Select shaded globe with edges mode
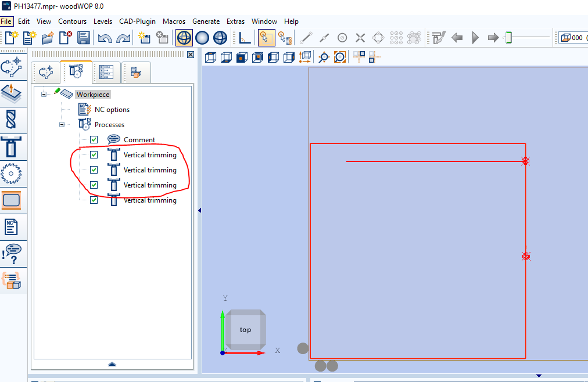The image size is (588, 382). pos(220,38)
